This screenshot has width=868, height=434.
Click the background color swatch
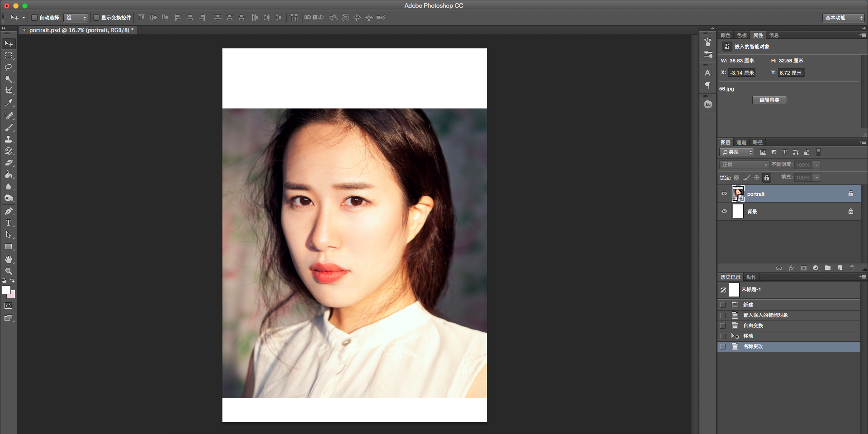(x=12, y=296)
